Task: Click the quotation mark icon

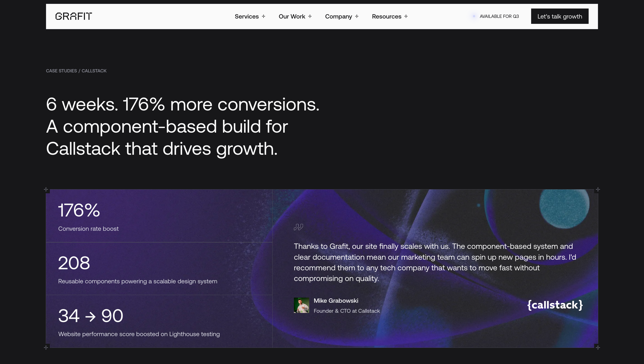Action: (x=298, y=227)
